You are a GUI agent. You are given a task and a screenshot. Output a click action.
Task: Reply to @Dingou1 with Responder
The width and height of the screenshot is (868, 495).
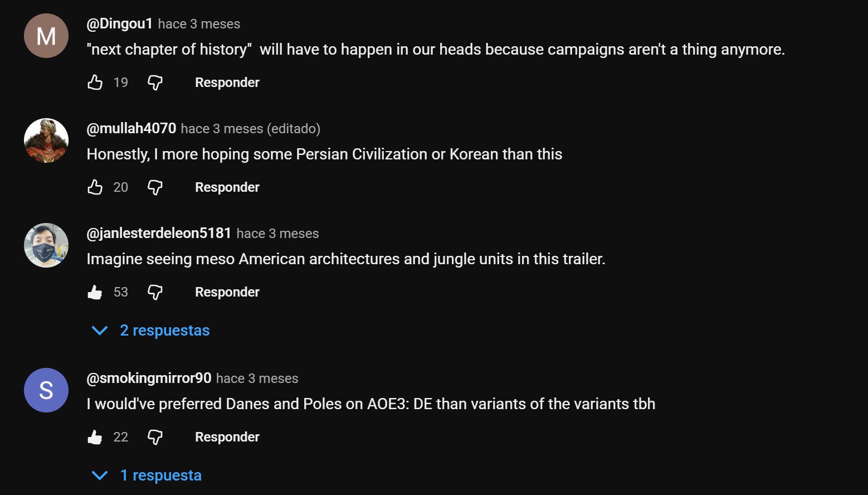click(x=227, y=82)
